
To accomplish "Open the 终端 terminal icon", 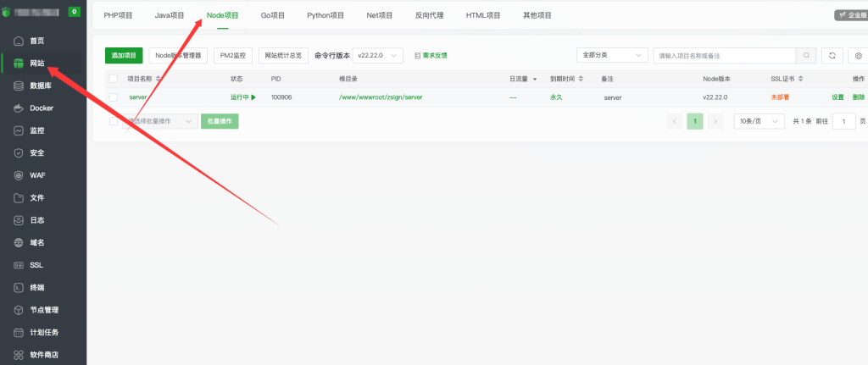I will point(19,288).
